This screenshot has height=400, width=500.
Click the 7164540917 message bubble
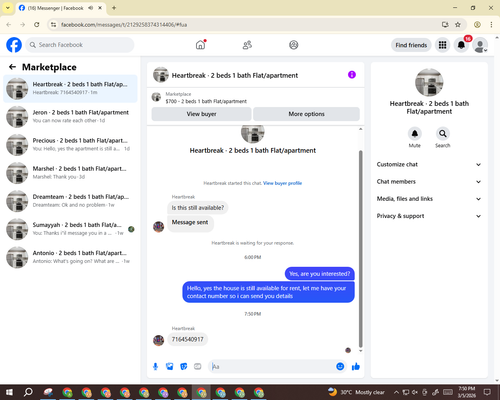point(187,339)
